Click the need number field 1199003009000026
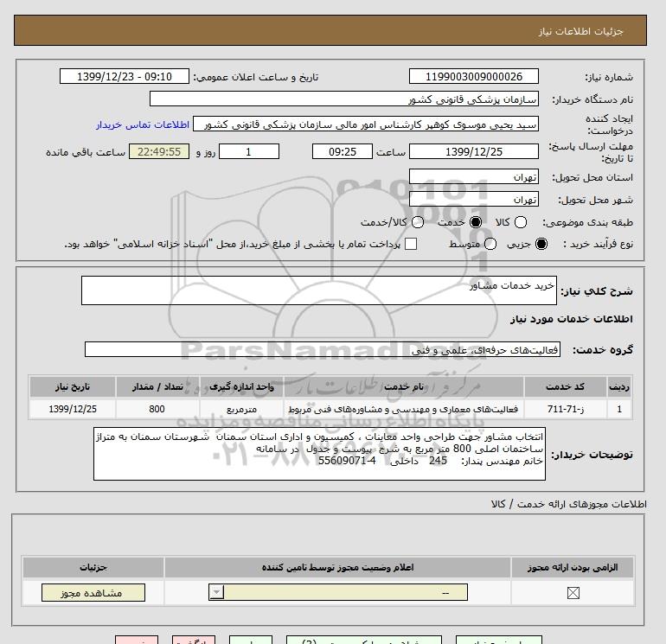The width and height of the screenshot is (666, 644). 474,76
